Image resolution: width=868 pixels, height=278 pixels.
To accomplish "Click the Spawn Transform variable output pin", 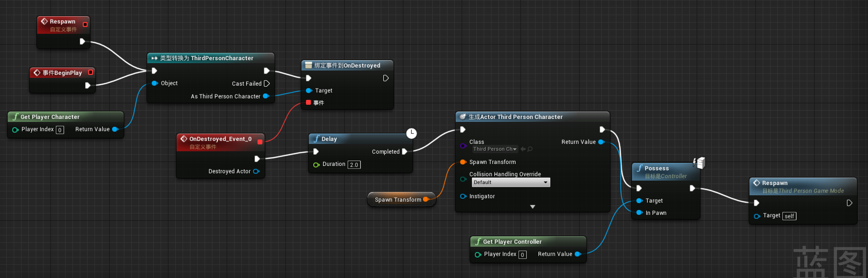I will point(426,199).
